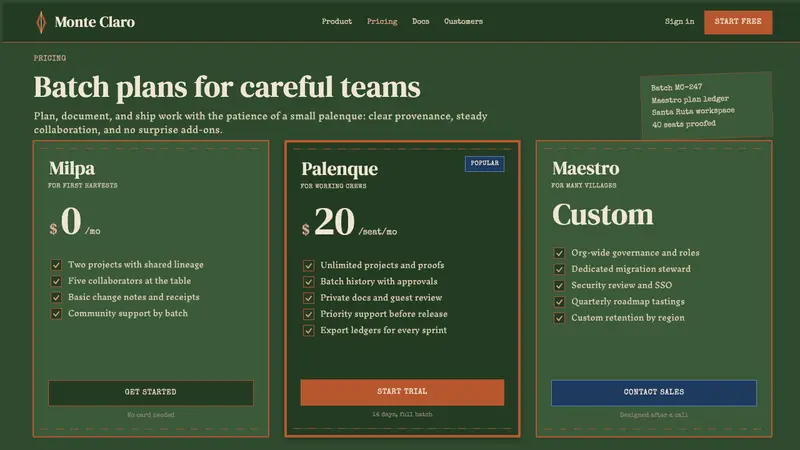Screen dimensions: 800x450
Task: Click the '14 days, full batch' note
Action: (x=402, y=415)
